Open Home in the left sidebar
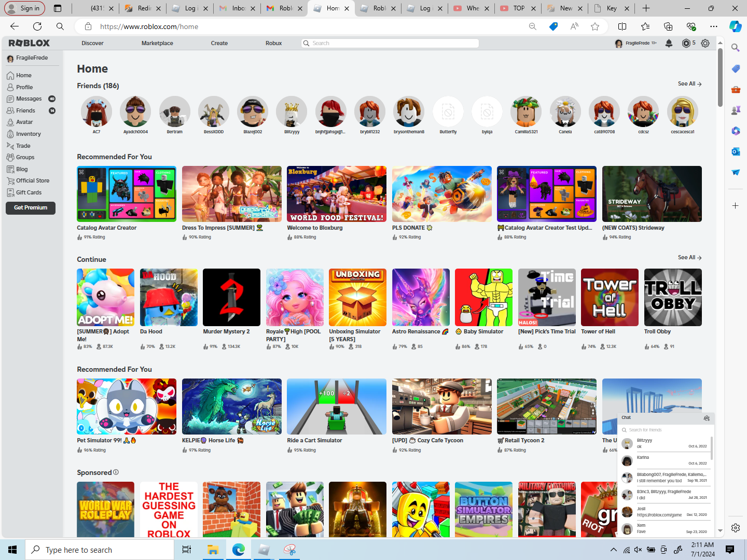Screen dimensions: 747x560 [x=24, y=75]
